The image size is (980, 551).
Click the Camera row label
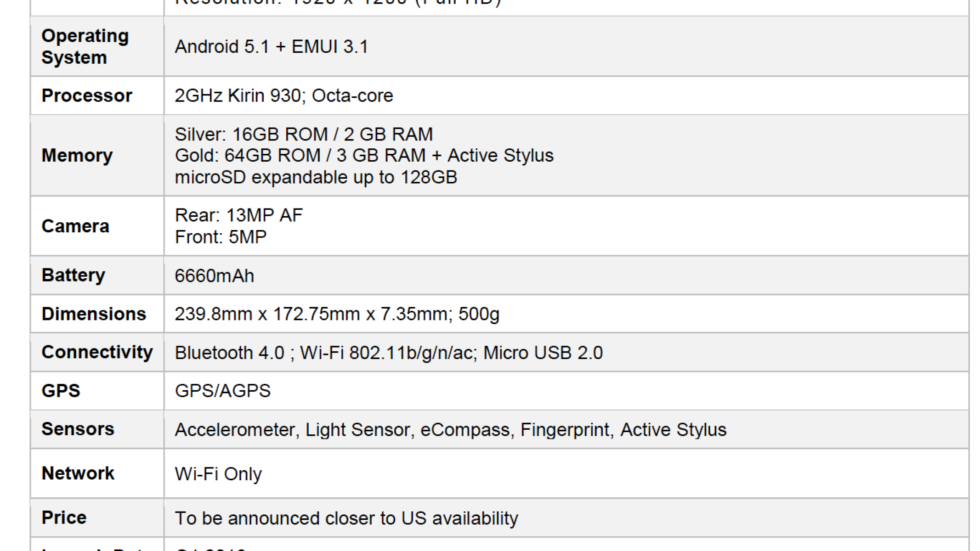pos(75,226)
